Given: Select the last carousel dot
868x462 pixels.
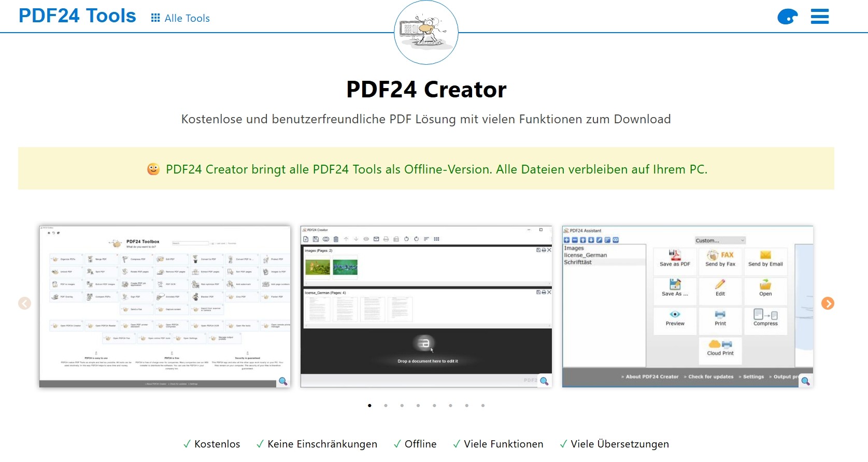Looking at the screenshot, I should pyautogui.click(x=483, y=406).
